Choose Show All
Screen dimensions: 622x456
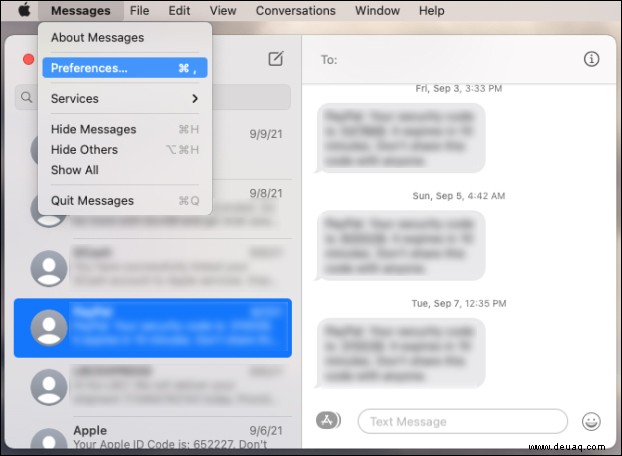click(x=125, y=170)
